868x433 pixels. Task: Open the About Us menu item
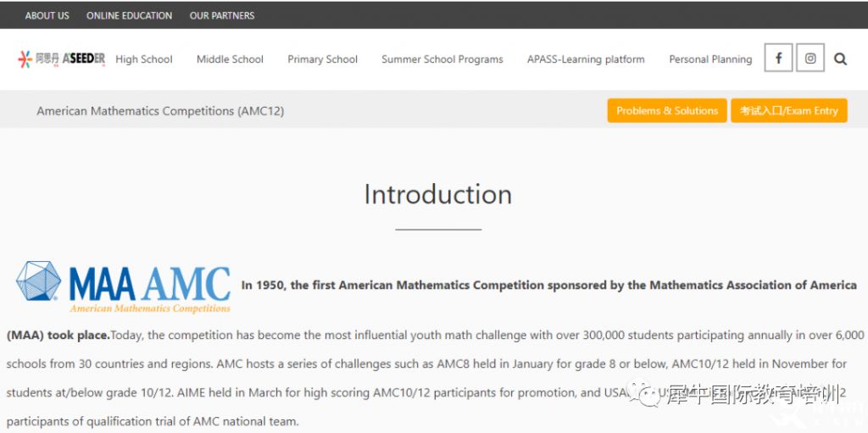click(47, 15)
